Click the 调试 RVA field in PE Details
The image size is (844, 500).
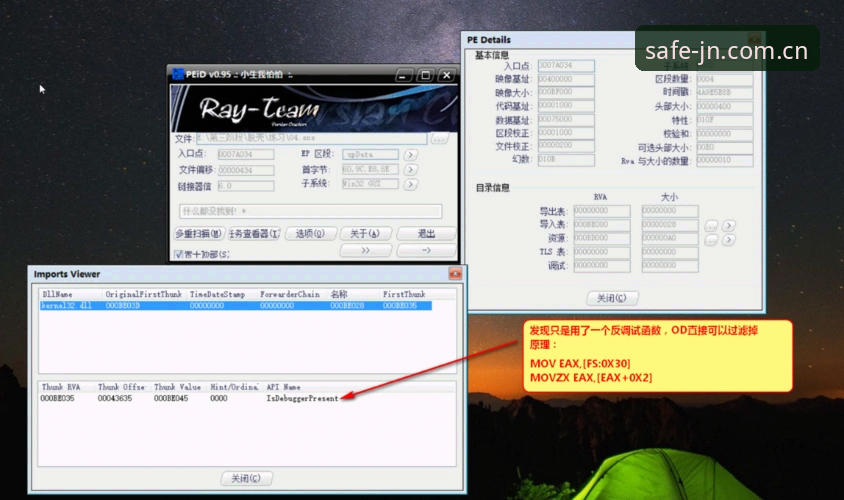pyautogui.click(x=602, y=265)
